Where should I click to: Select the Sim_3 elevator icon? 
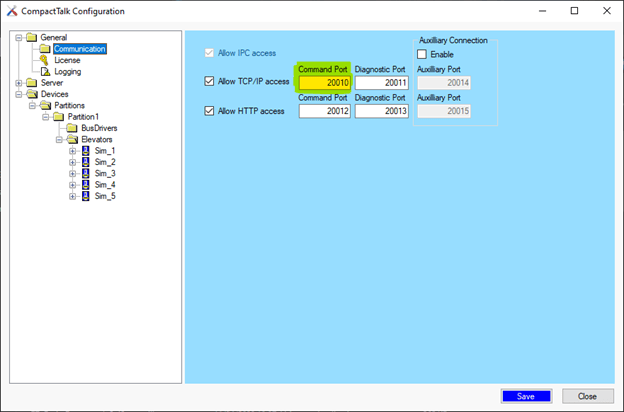coord(86,174)
